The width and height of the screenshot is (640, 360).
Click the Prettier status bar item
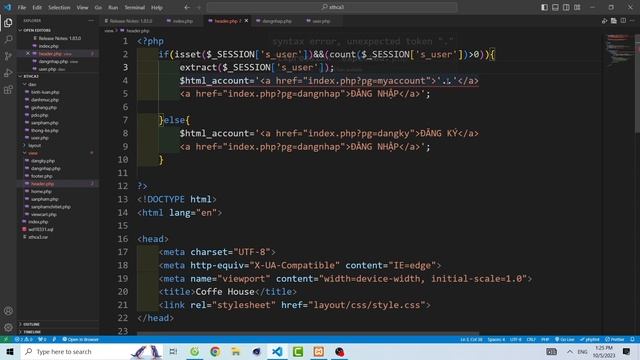point(615,339)
